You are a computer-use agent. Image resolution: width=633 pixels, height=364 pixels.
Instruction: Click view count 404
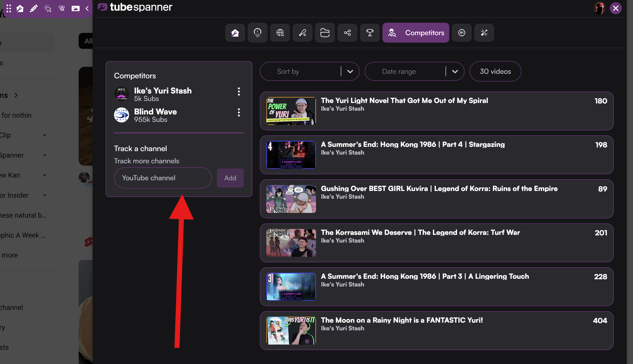[x=600, y=321]
